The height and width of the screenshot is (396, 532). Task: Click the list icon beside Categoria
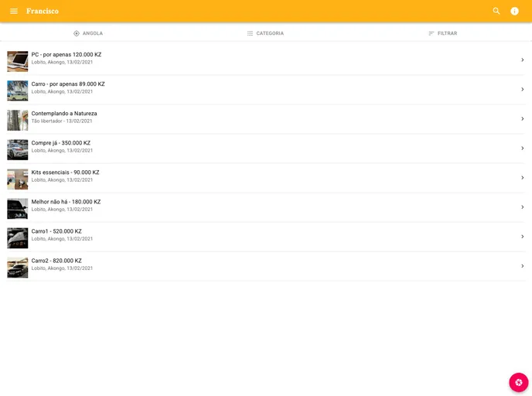tap(250, 33)
